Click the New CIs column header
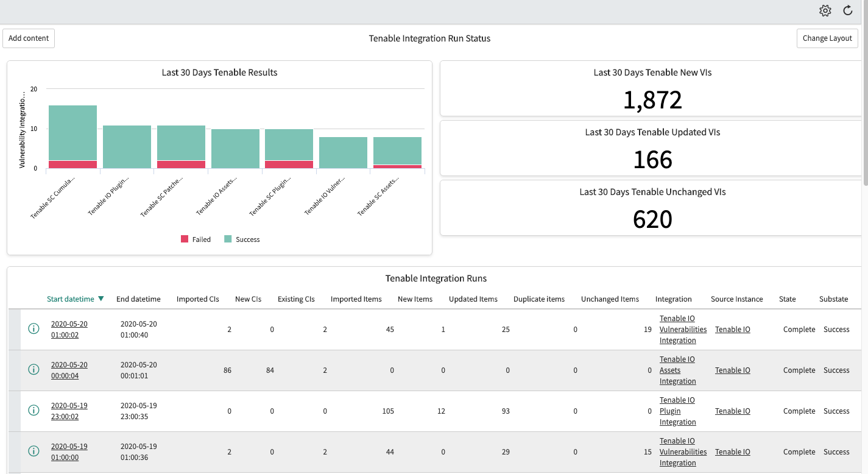Viewport: 868px width, 474px height. point(248,299)
